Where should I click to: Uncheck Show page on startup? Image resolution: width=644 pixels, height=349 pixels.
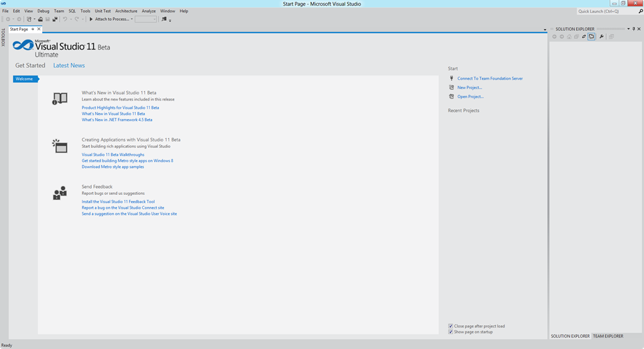(x=451, y=332)
